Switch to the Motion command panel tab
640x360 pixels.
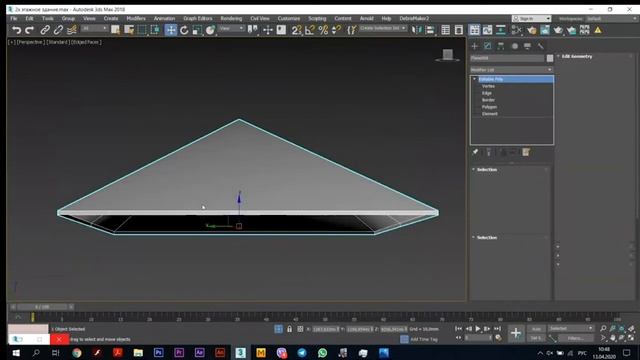point(515,46)
